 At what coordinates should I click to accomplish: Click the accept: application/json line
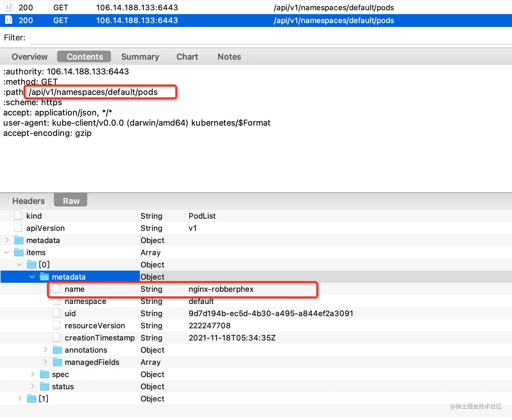tap(58, 113)
